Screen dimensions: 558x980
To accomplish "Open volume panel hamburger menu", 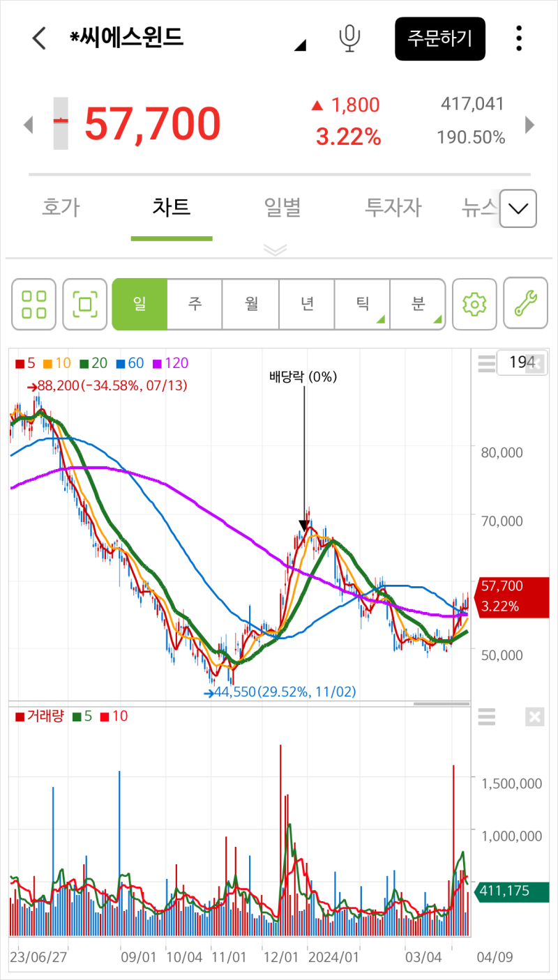I will point(486,717).
